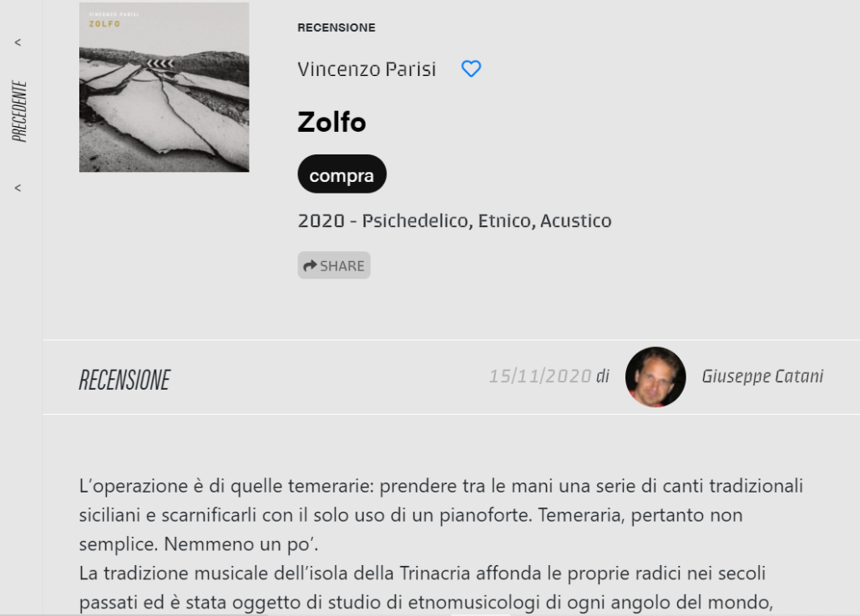Screen dimensions: 860x616
Task: Click the italic RECENSIONE section heading
Action: point(124,380)
